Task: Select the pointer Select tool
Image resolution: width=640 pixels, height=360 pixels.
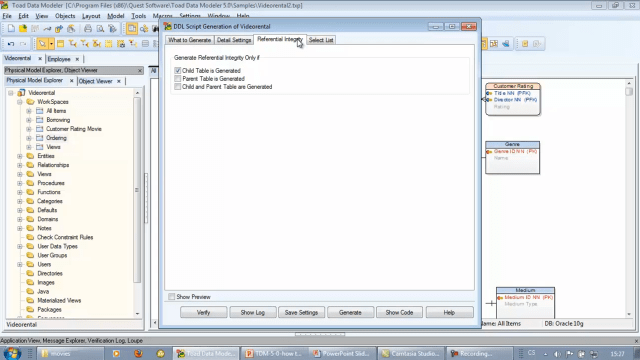Action: [42, 44]
